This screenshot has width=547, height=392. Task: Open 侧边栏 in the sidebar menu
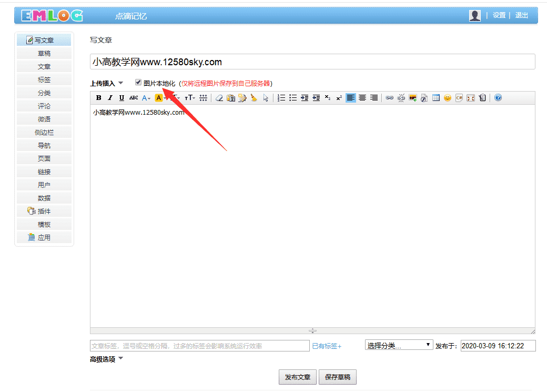point(44,132)
